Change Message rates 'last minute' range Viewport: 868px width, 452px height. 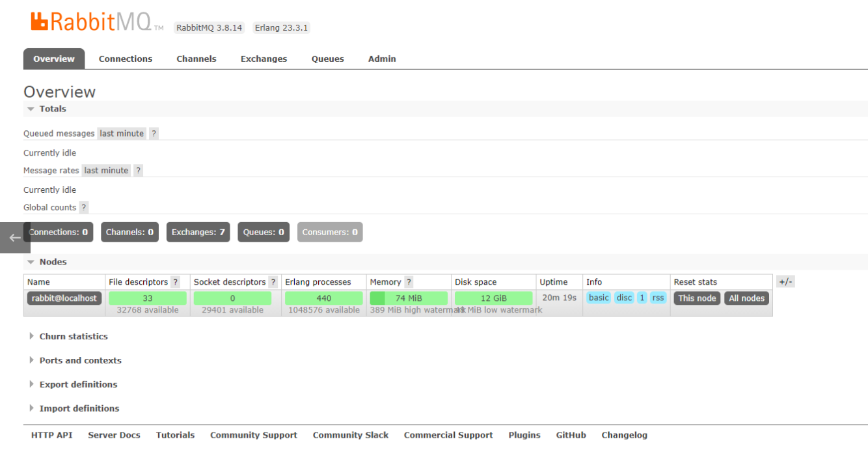tap(106, 171)
